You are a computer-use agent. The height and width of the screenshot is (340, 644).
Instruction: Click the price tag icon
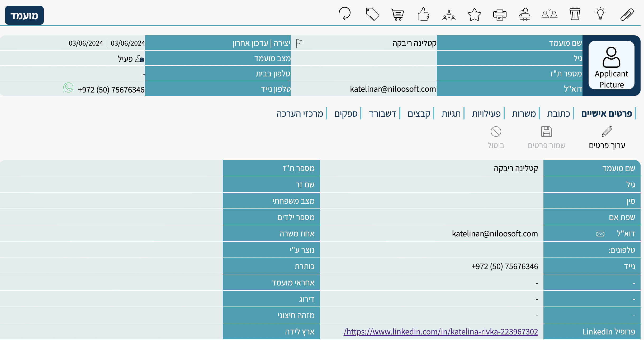click(372, 14)
